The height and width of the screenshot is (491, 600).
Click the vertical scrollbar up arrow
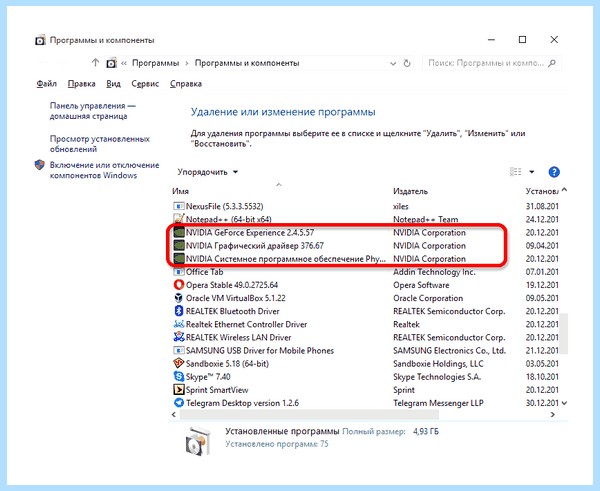coord(564,190)
